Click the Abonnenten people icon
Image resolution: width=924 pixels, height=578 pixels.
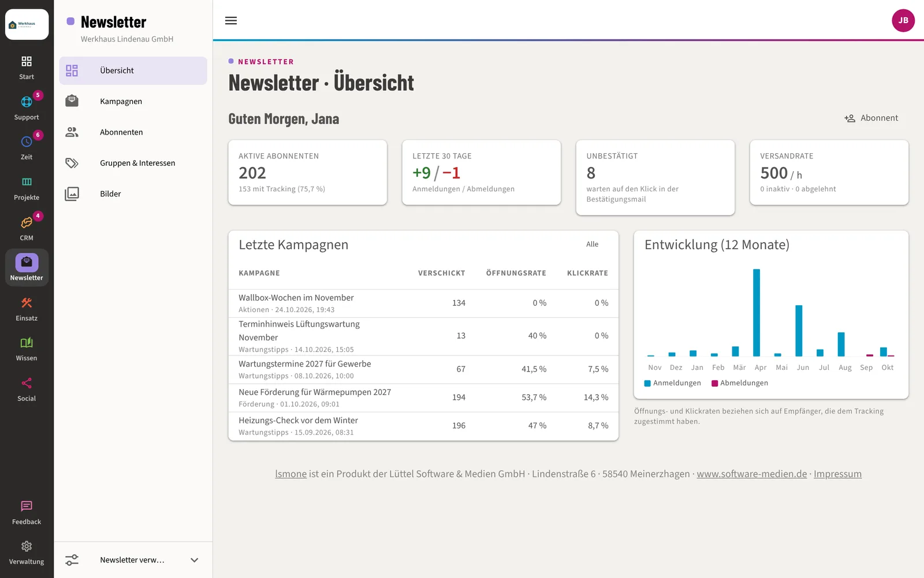coord(72,132)
